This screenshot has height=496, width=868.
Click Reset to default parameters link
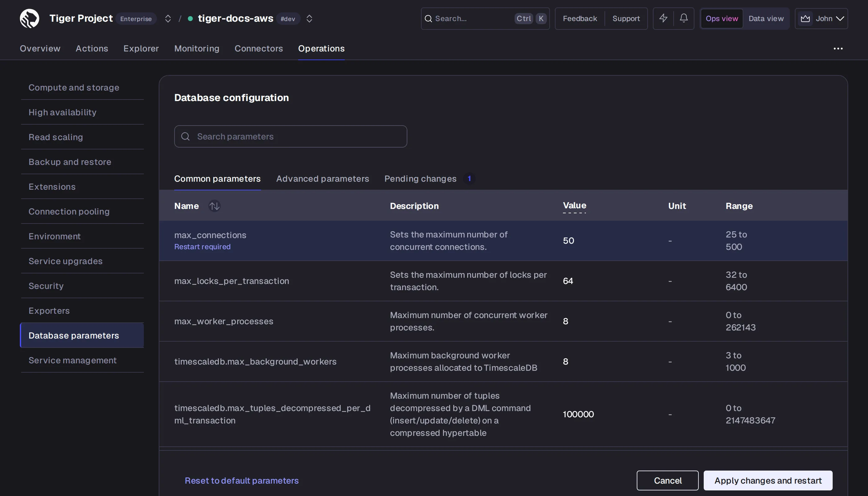coord(241,481)
